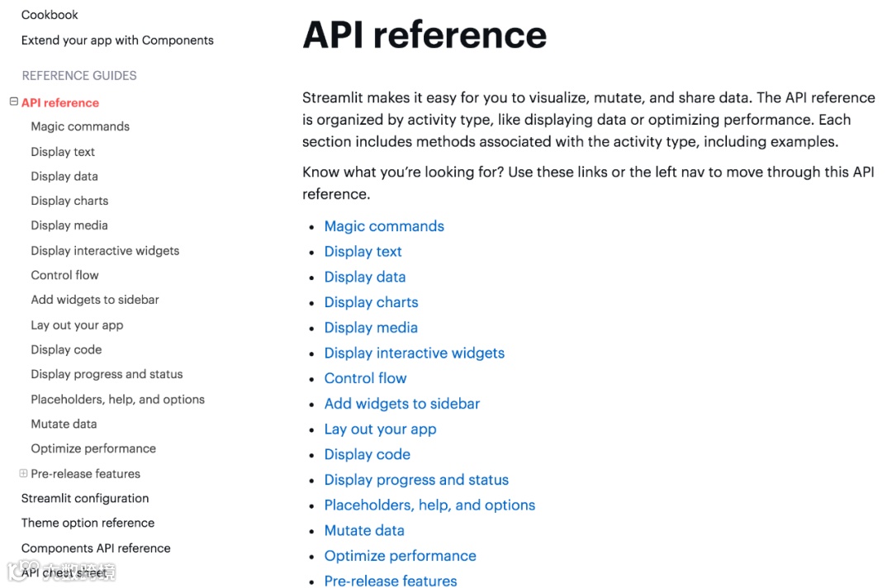Go to Placeholders, help, and options in sidebar
This screenshot has height=588, width=892.
point(118,400)
